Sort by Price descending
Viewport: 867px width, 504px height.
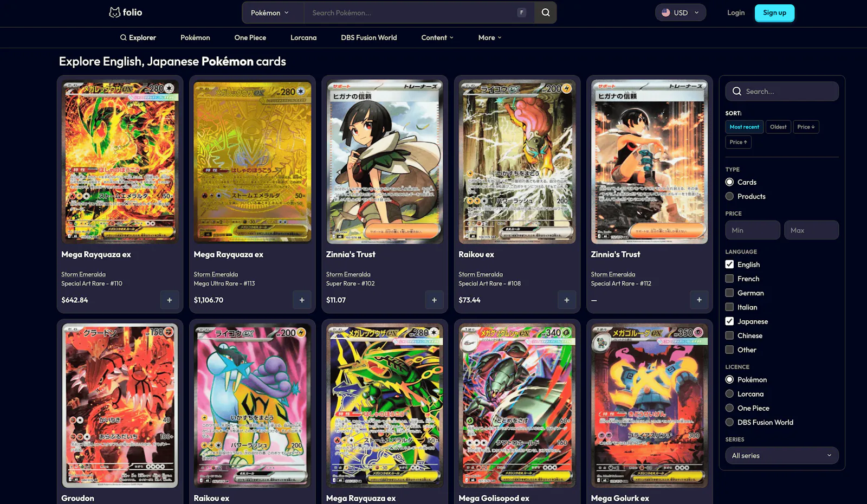806,127
